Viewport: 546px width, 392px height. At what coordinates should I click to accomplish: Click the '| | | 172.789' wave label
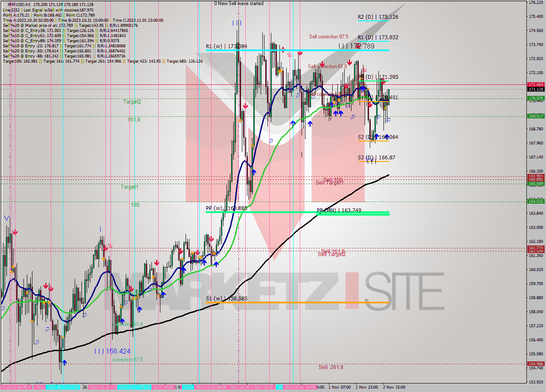pyautogui.click(x=357, y=46)
